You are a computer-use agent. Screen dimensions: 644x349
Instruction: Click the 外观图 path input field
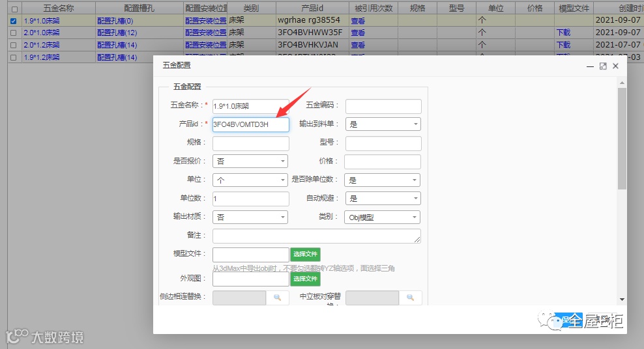pyautogui.click(x=250, y=279)
